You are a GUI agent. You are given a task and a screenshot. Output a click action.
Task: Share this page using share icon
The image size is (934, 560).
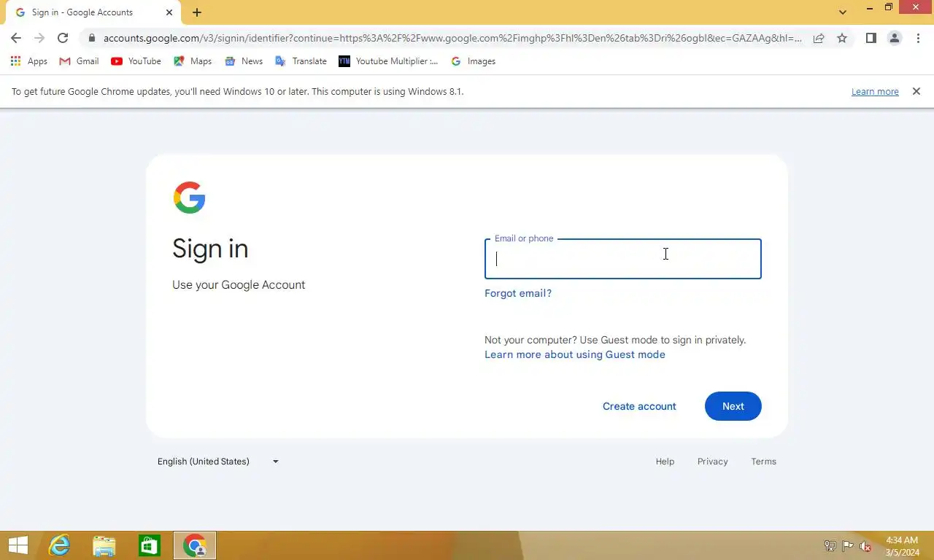(x=819, y=38)
